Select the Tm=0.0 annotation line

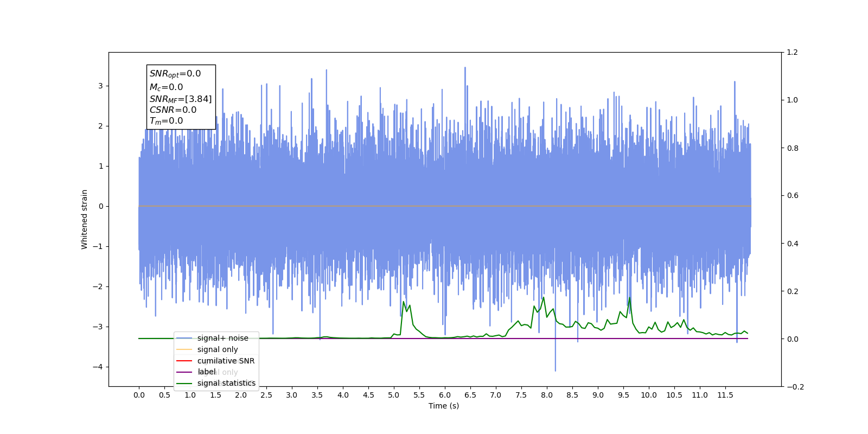(x=166, y=121)
